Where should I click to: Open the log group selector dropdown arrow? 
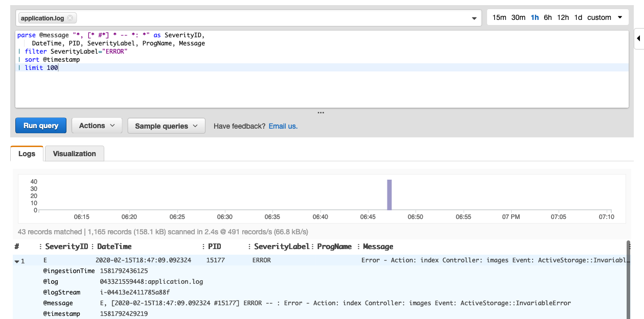474,18
